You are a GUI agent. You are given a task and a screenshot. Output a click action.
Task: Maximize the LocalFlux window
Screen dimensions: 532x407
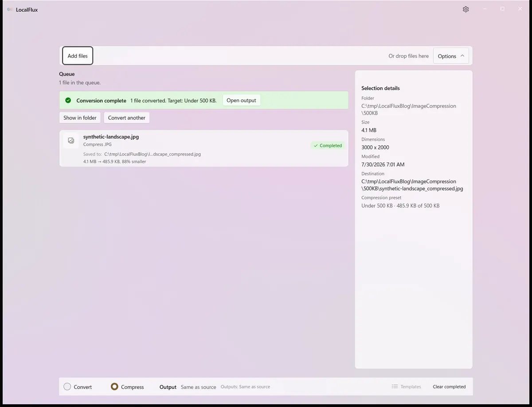coord(502,9)
